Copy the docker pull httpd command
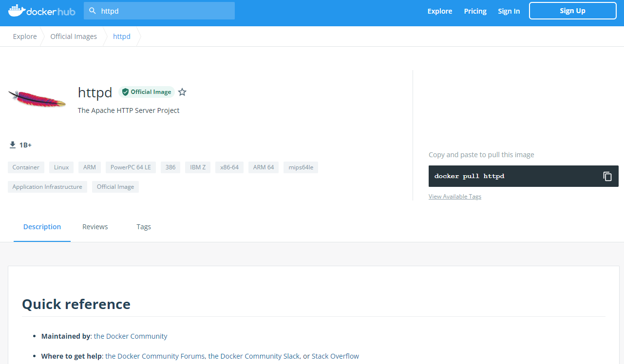The width and height of the screenshot is (624, 364). pyautogui.click(x=607, y=176)
